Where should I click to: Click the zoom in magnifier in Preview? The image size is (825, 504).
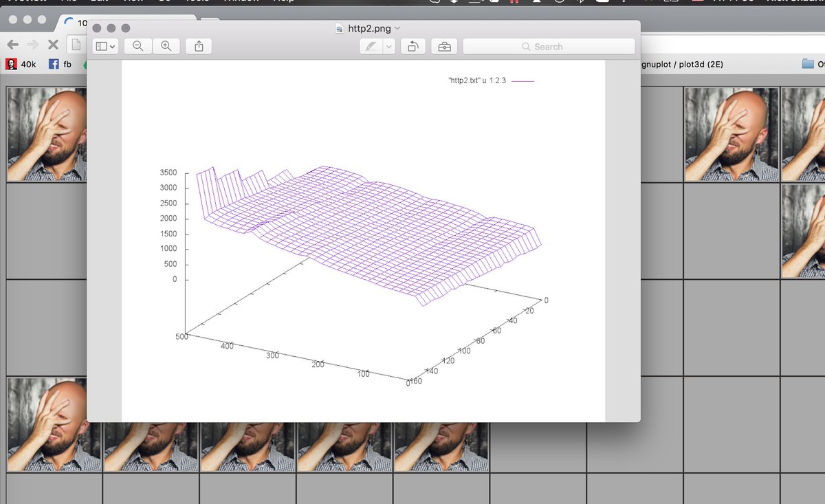(166, 46)
